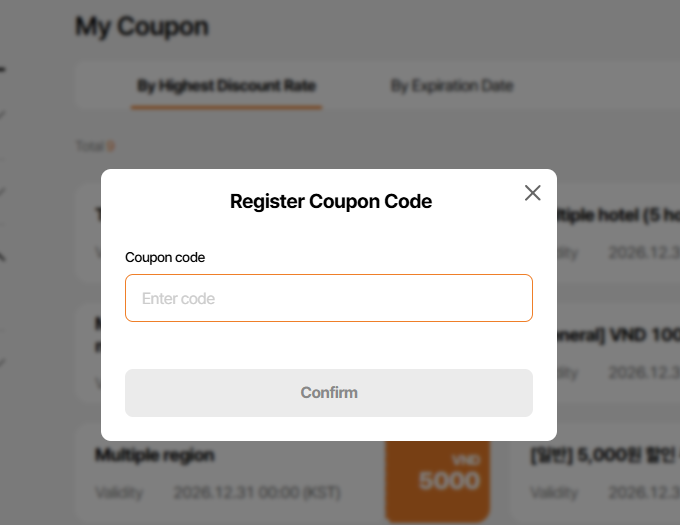Click the Enter code input field
This screenshot has height=525, width=680.
(x=328, y=298)
